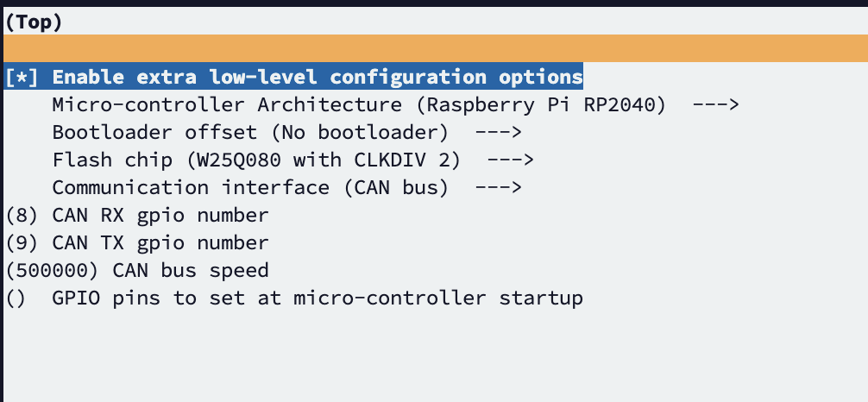Expand the arrow after W25Q080 with CLKDIV 2
The width and height of the screenshot is (868, 402).
pos(511,160)
